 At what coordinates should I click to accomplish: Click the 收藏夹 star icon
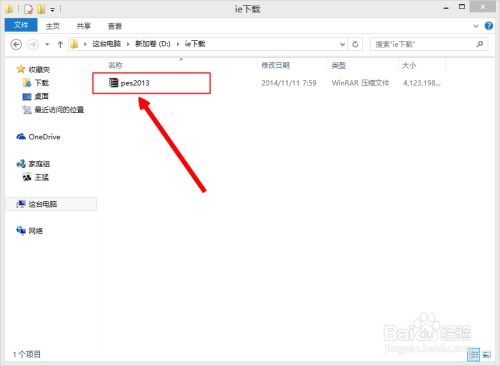click(21, 69)
